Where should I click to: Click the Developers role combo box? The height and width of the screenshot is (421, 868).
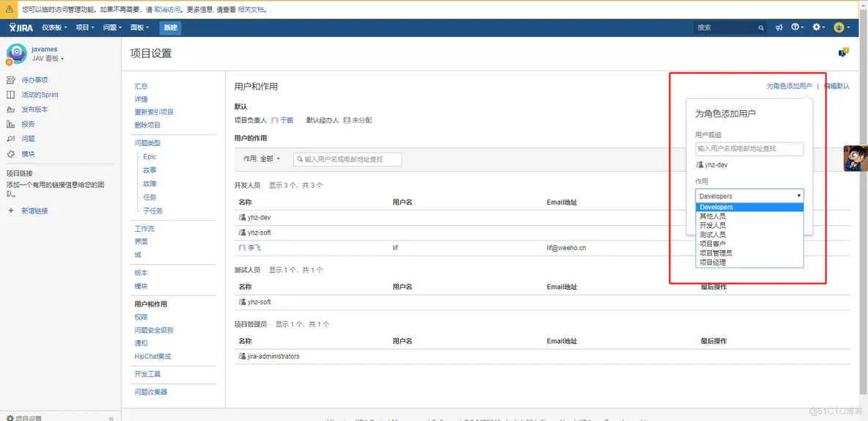[749, 196]
